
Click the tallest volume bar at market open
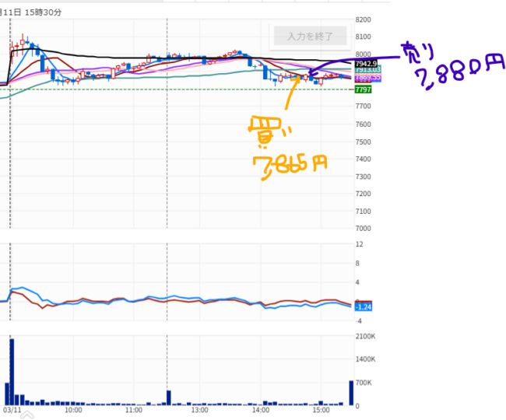coord(12,372)
